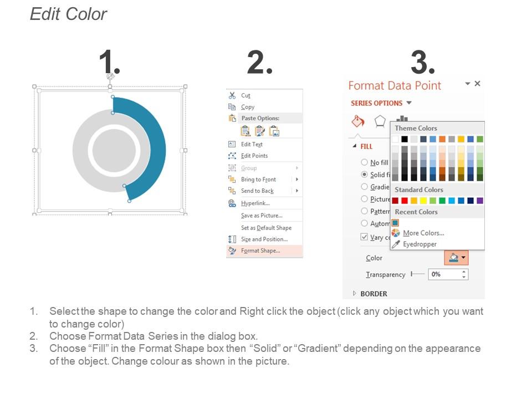532x399 pixels.
Task: Click the Cut scissors icon
Action: (232, 95)
